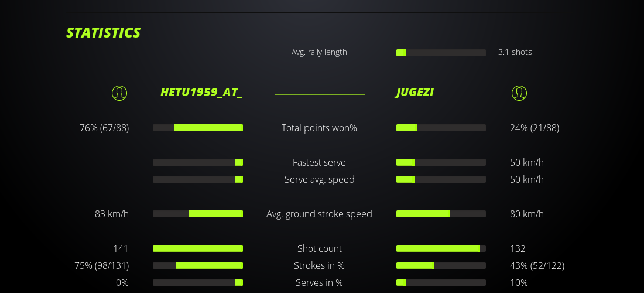Open HETU1959_AT_ player name link

click(201, 93)
